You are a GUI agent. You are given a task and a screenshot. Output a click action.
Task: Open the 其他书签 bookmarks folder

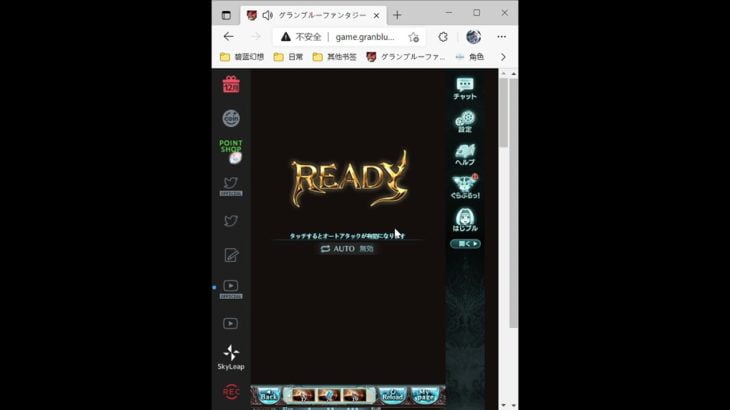[335, 57]
